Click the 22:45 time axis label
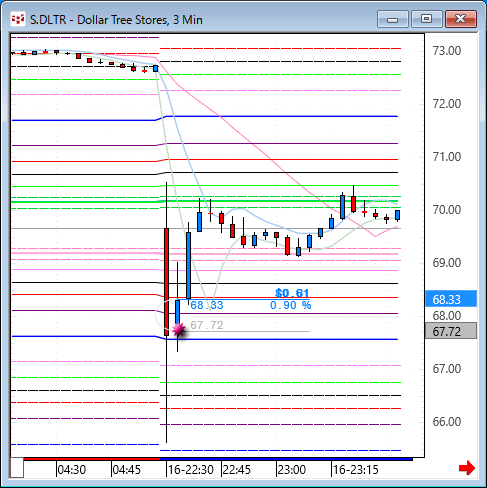This screenshot has width=487, height=488. point(237,470)
